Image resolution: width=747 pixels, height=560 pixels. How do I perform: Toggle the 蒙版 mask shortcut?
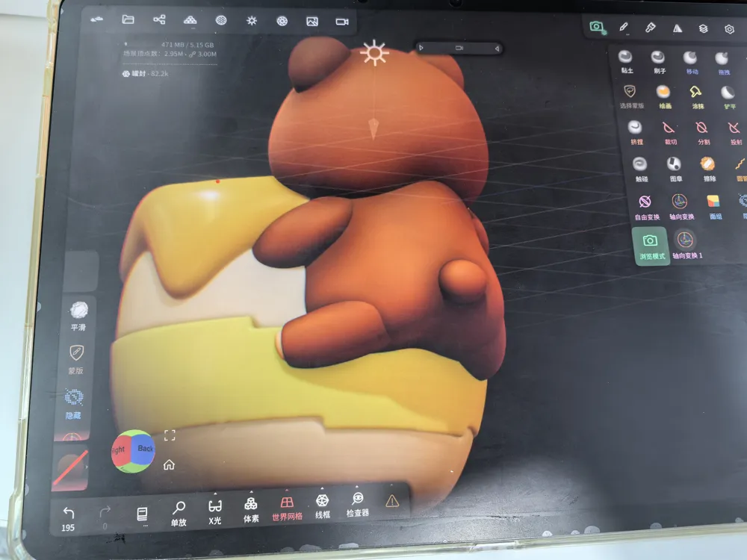(x=76, y=359)
